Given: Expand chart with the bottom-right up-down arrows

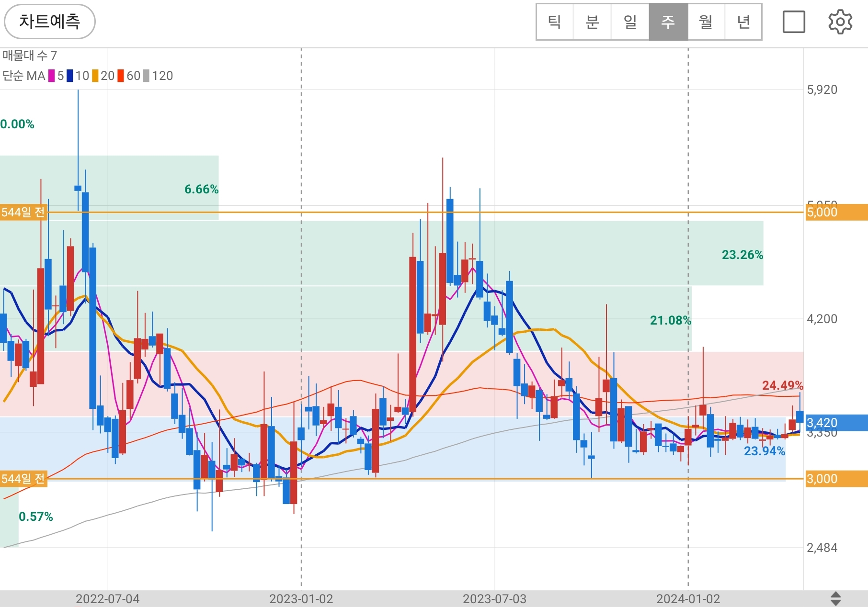Looking at the screenshot, I should coord(835,598).
